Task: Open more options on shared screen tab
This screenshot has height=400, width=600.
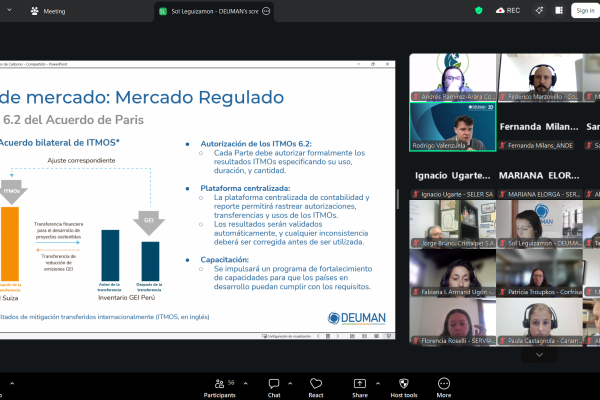Action: [x=266, y=11]
